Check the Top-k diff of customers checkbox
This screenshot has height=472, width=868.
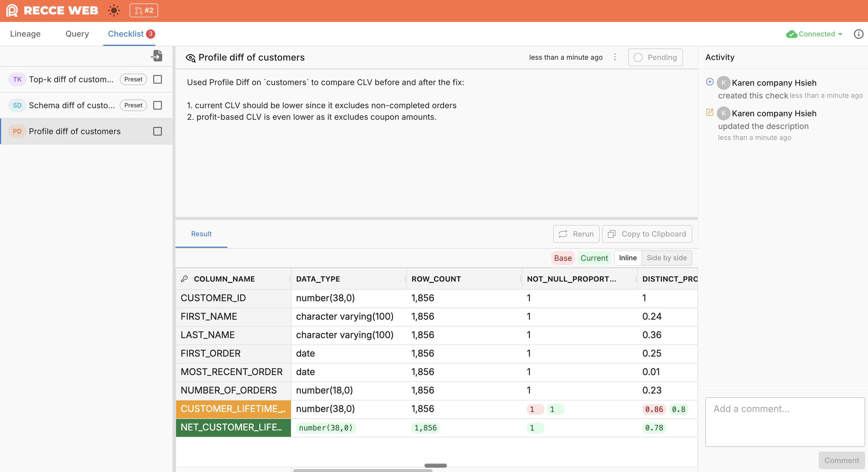[157, 80]
